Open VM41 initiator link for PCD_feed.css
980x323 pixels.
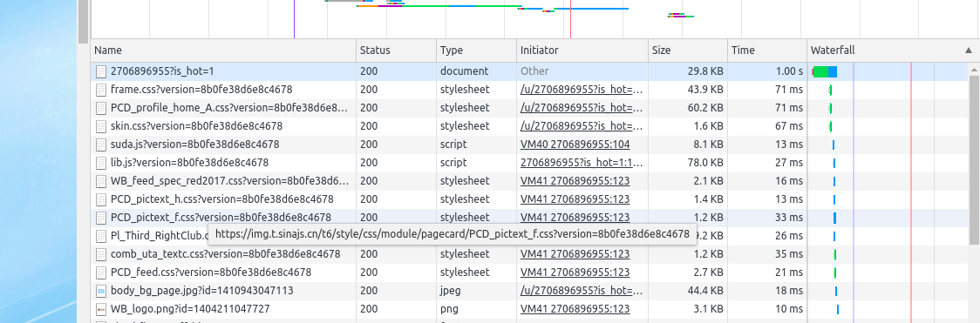pyautogui.click(x=575, y=273)
